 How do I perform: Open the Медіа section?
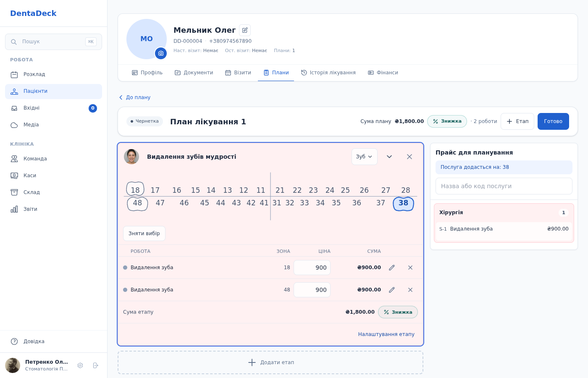pyautogui.click(x=53, y=125)
